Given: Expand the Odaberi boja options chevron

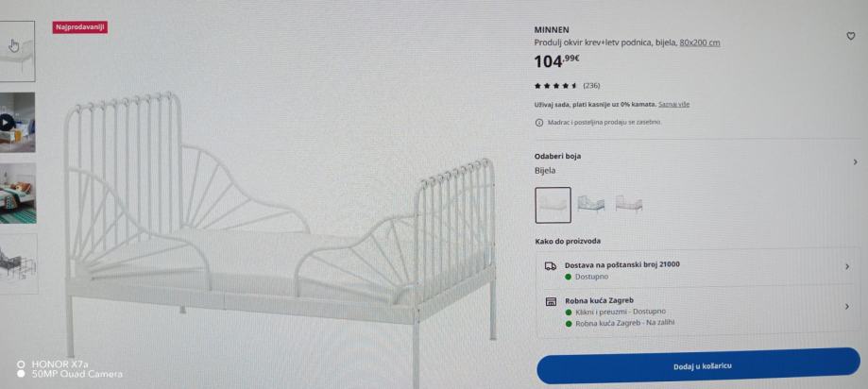Looking at the screenshot, I should coord(855,162).
